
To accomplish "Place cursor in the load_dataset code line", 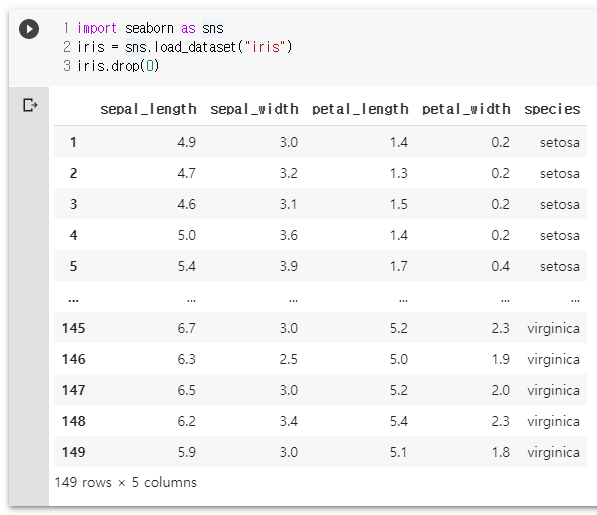I will tap(184, 47).
